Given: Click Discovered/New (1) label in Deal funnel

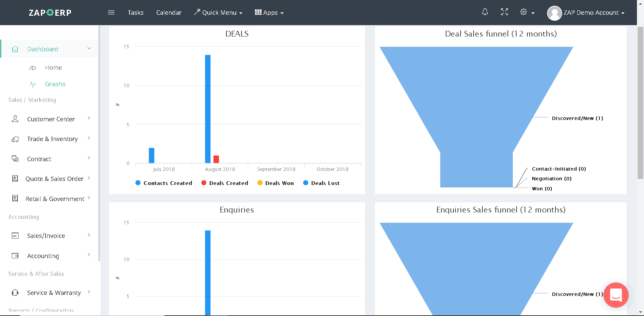Looking at the screenshot, I should (x=577, y=118).
